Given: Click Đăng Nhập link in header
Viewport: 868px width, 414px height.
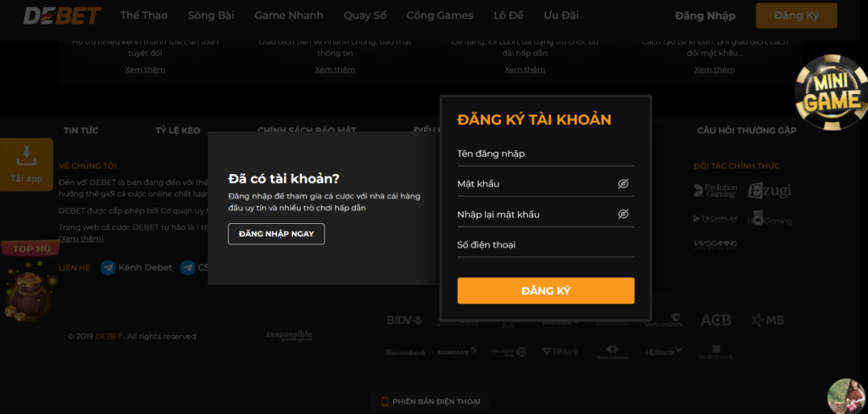Looking at the screenshot, I should (x=705, y=16).
